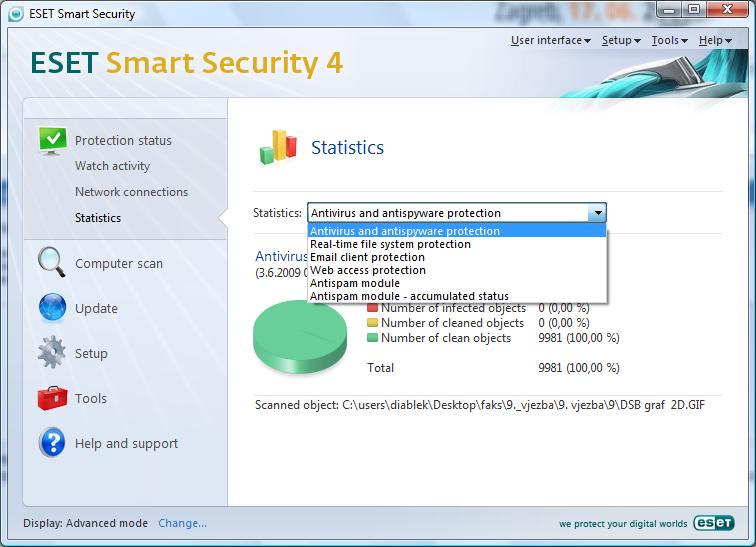Pick Antispam module - accumulated status
This screenshot has height=547, width=756.
(x=409, y=296)
